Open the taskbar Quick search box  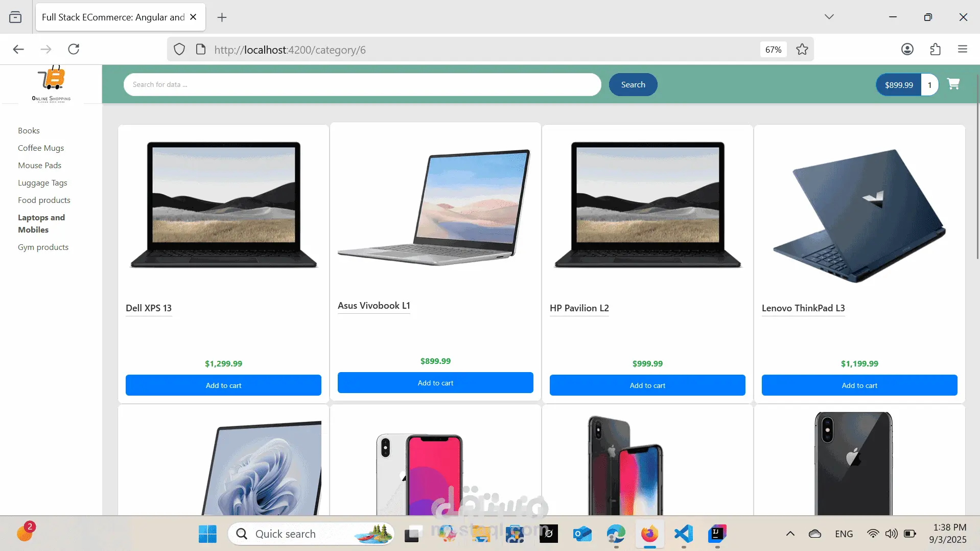(x=311, y=534)
